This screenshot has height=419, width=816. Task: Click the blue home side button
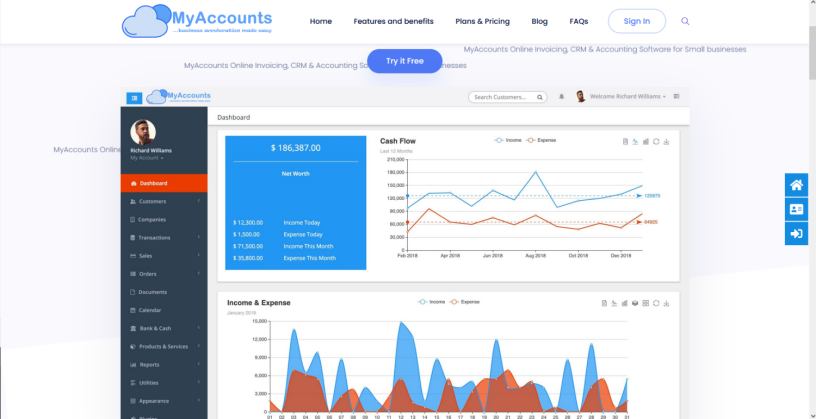(796, 185)
